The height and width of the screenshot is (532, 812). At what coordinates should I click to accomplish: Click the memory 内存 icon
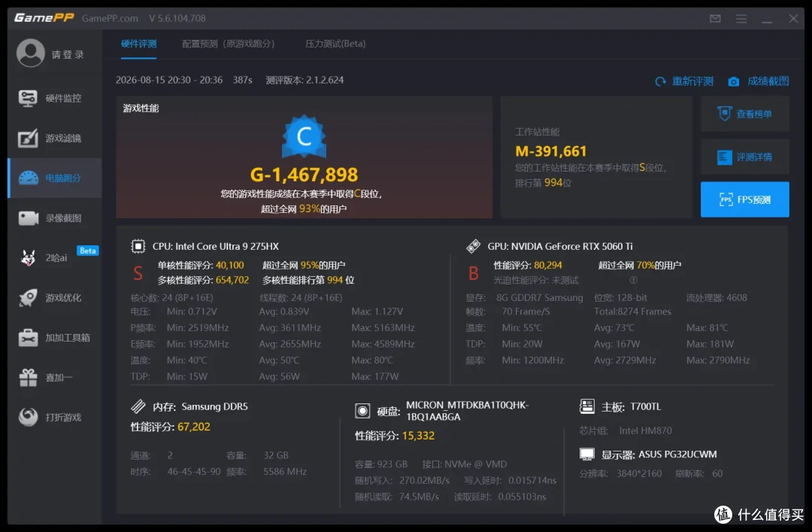138,406
